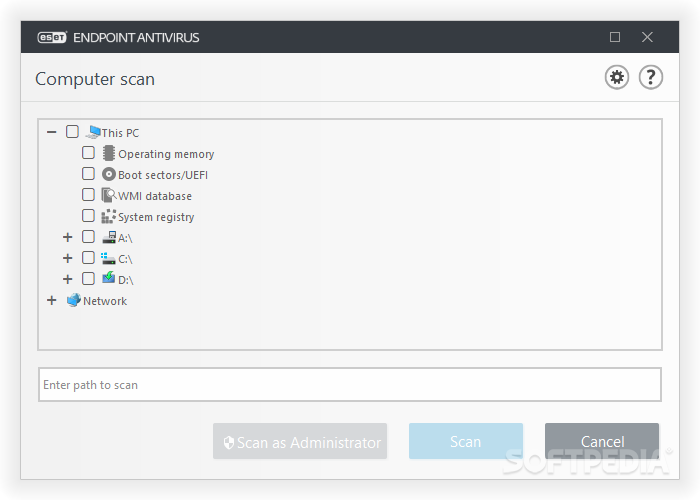Collapse the This PC tree node

[x=52, y=132]
